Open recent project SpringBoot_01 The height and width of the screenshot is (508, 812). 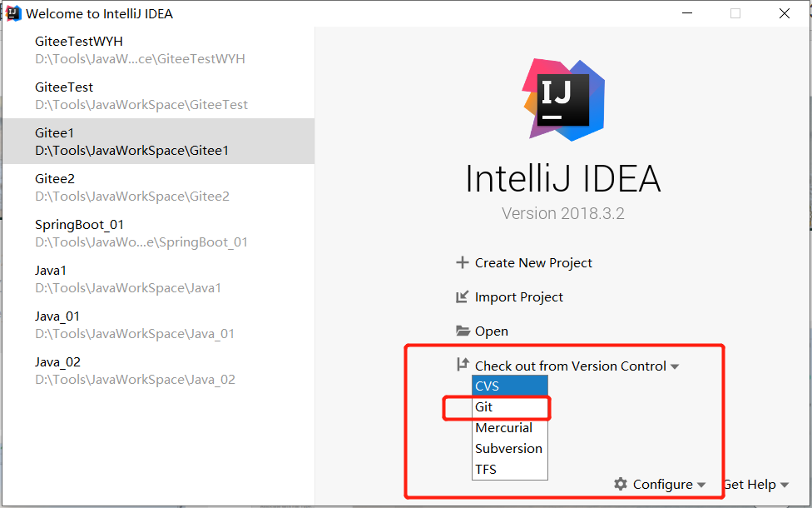158,232
